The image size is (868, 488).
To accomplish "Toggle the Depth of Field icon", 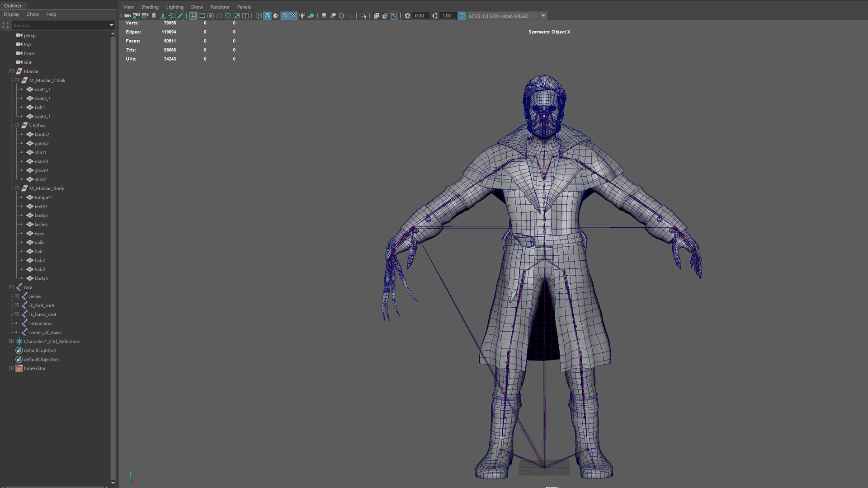I will (350, 16).
